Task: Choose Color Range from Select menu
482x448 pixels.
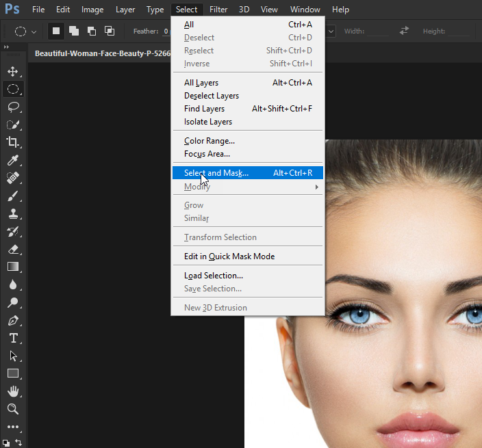Action: [210, 141]
